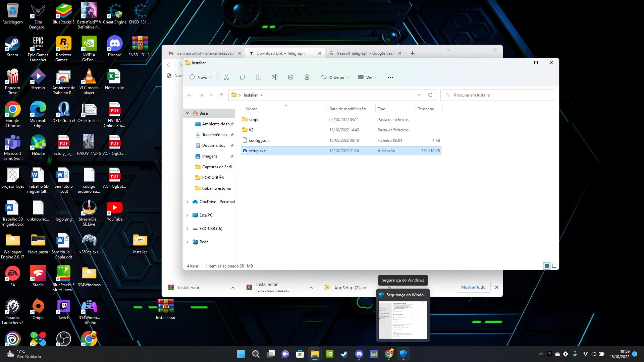Collapse the Base tree node
The image size is (644, 362).
coord(187,113)
